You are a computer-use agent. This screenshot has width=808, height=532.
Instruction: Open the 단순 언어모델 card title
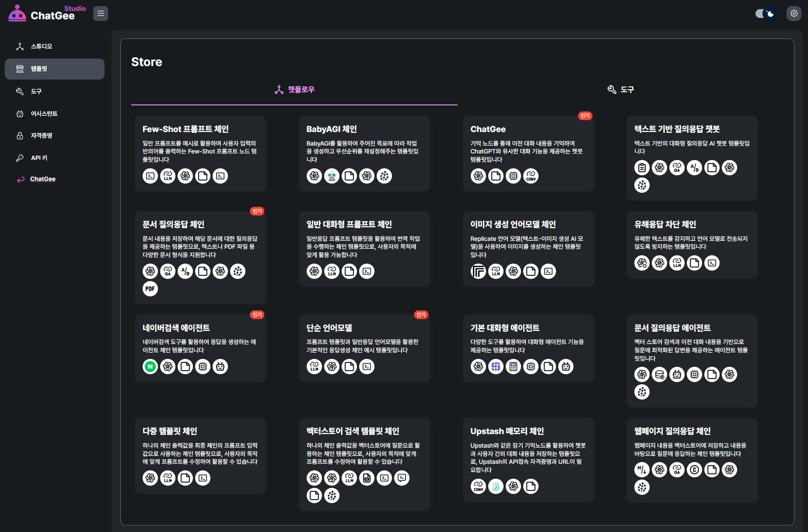tap(329, 328)
